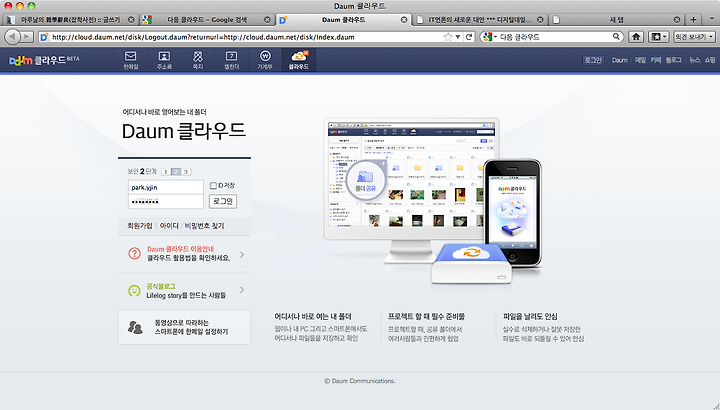This screenshot has height=410, width=720.
Task: Expand the Daum 클라우드 이용안내 chevron
Action: pos(242,254)
